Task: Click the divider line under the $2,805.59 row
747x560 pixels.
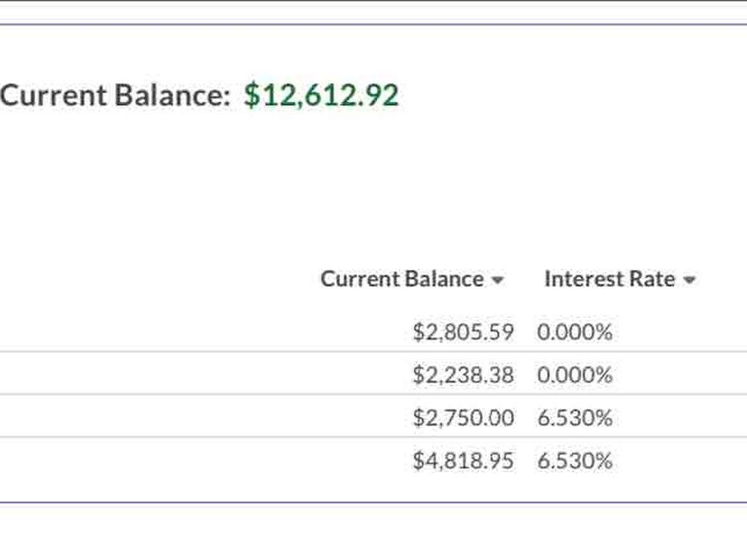Action: click(374, 352)
